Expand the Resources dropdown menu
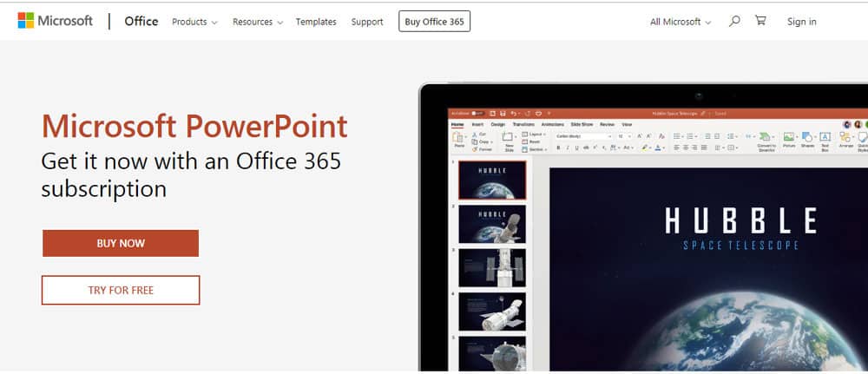 tap(258, 22)
